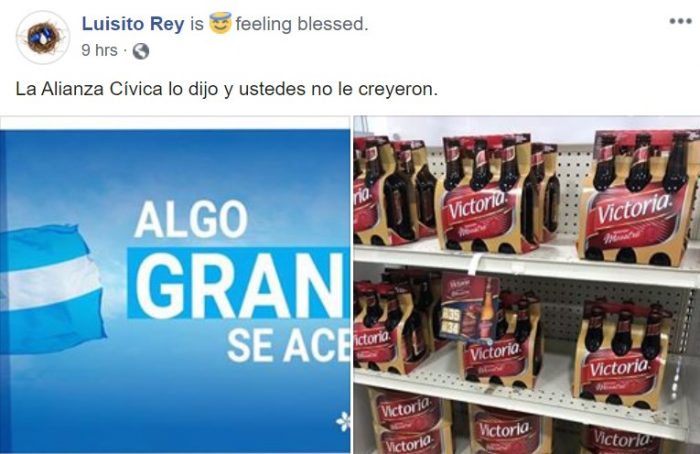
Task: Click the blue-white flag in the left image
Action: [x=51, y=288]
